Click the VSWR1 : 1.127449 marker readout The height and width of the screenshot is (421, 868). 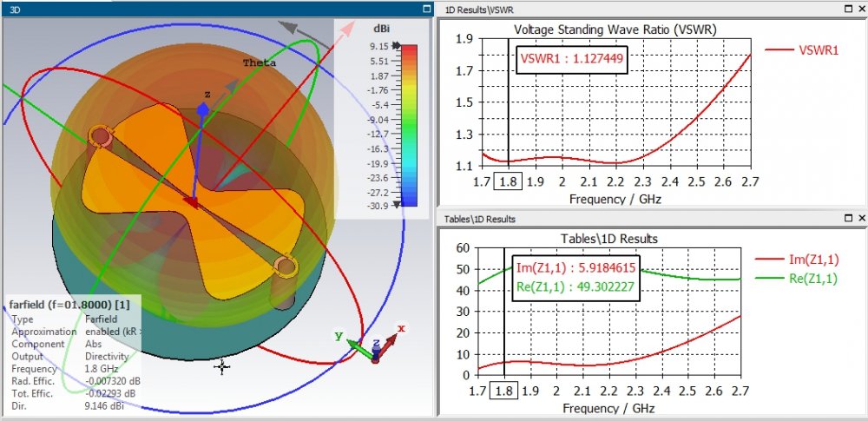click(x=570, y=60)
